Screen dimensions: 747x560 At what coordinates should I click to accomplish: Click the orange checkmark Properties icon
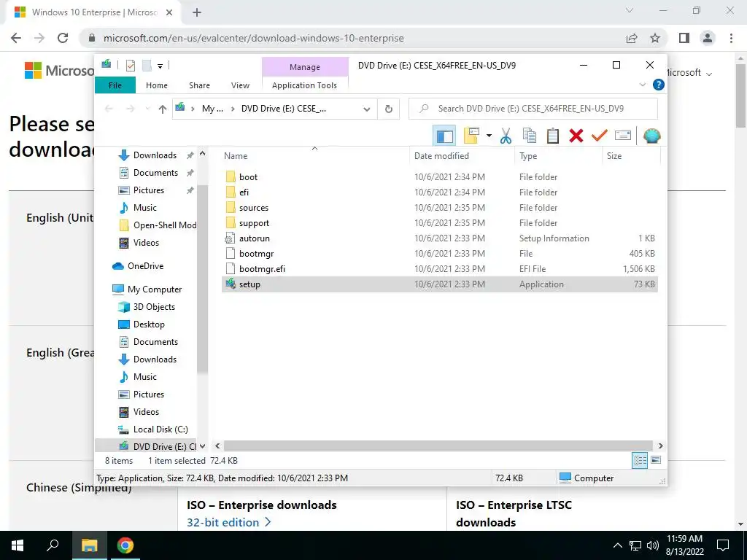pos(600,136)
